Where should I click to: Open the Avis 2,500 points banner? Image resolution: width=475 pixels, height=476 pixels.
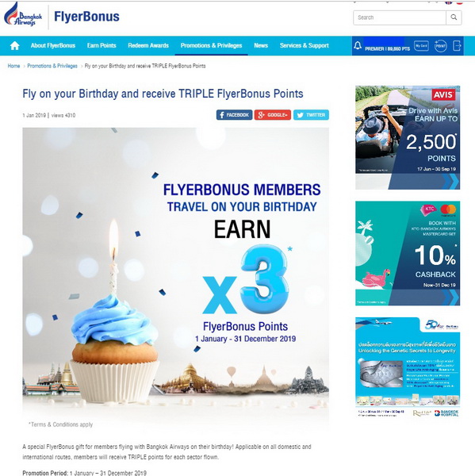pyautogui.click(x=408, y=137)
